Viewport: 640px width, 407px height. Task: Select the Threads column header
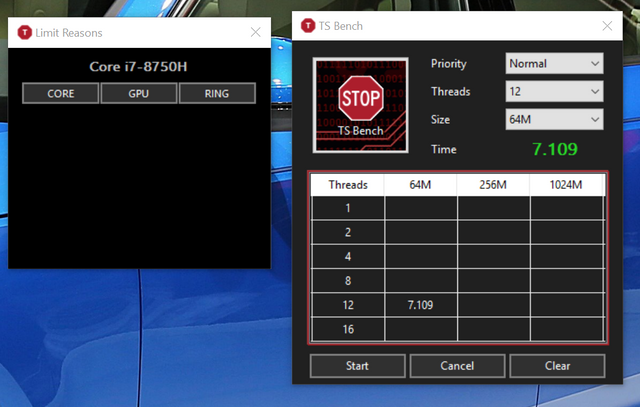pos(348,185)
